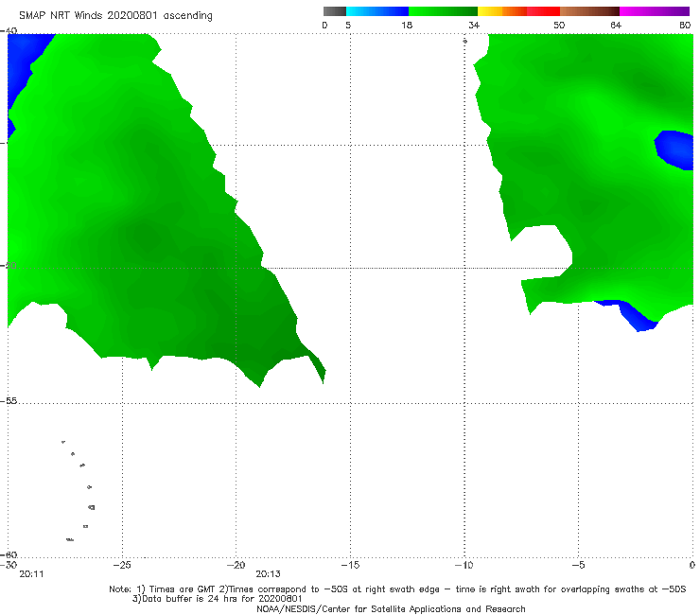
Task: Click the color bar label '64'
Action: pyautogui.click(x=616, y=26)
